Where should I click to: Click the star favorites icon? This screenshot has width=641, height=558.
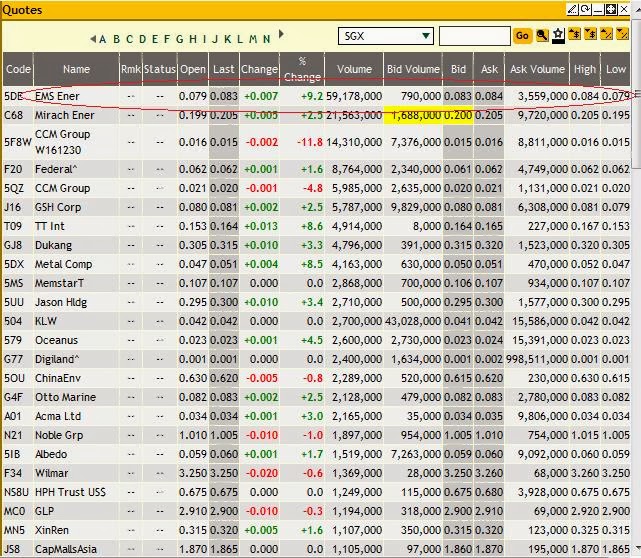[558, 35]
